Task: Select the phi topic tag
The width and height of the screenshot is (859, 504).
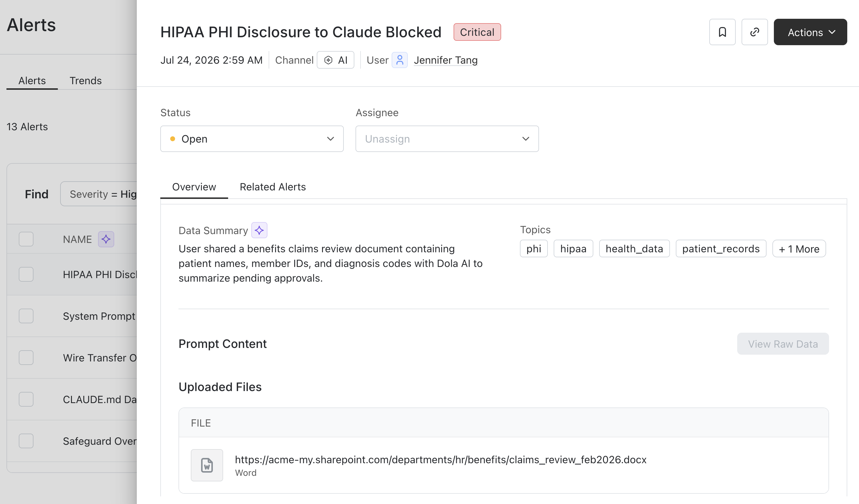Action: click(x=533, y=248)
